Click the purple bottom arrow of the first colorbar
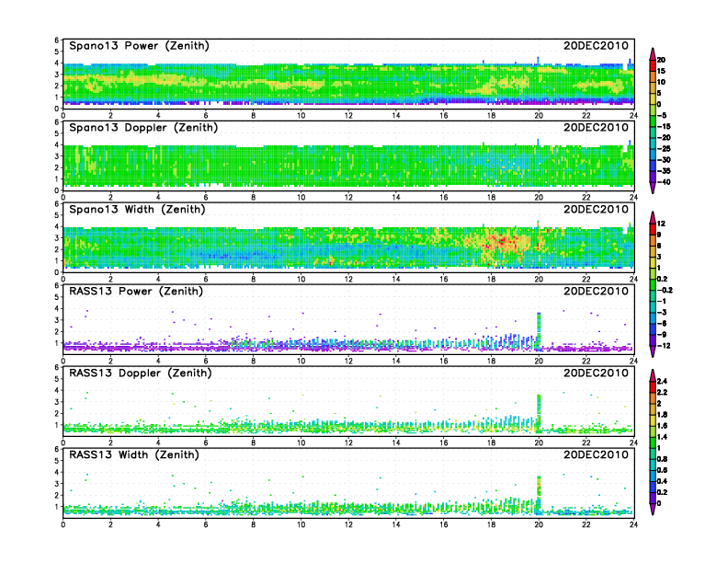The image size is (728, 563). click(x=653, y=188)
